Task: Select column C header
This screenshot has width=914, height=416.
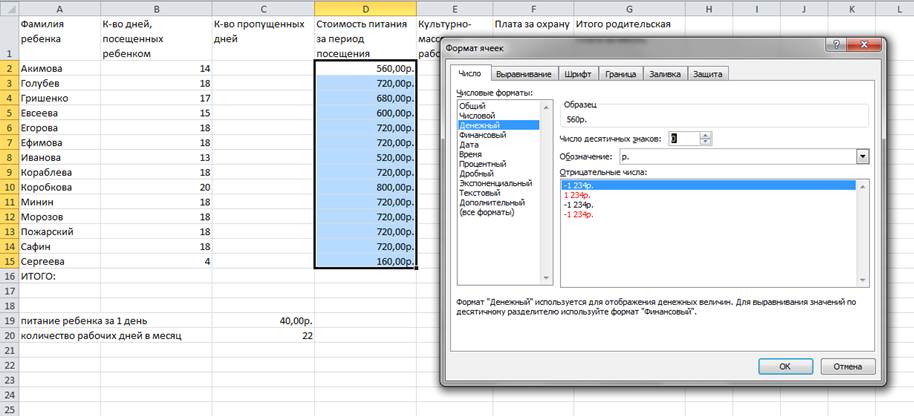Action: (263, 8)
